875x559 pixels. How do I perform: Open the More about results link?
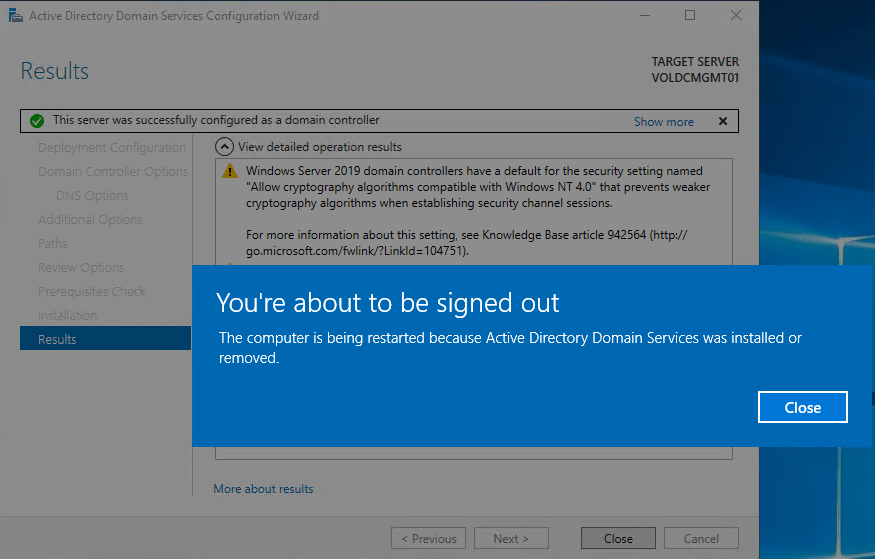tap(263, 489)
